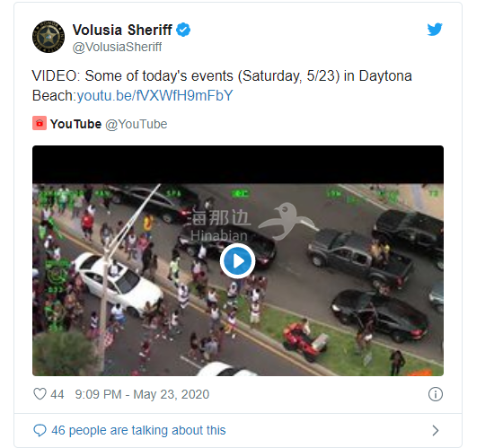This screenshot has height=448, width=503.
Task: View 46 people are talking about this
Action: click(138, 430)
